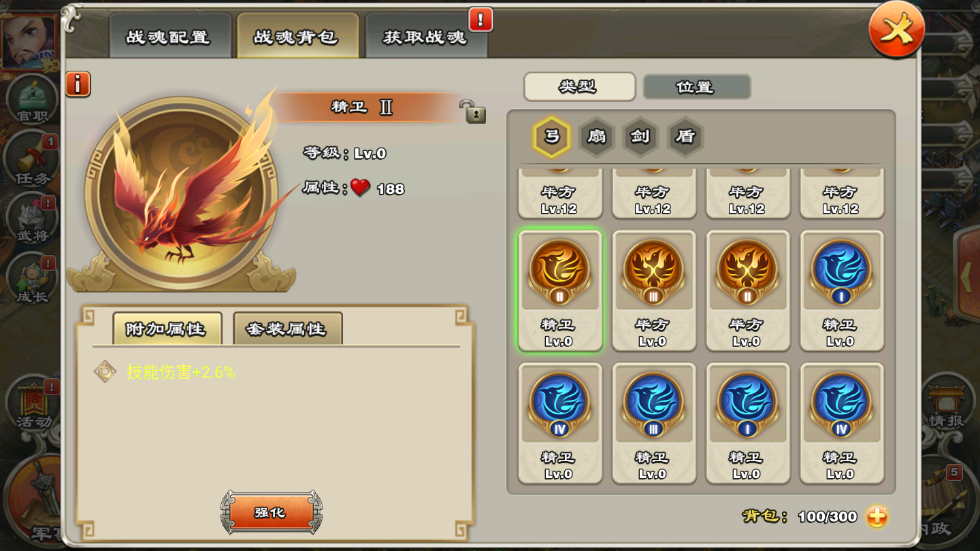
Task: Select the orange 毕方 III soul
Action: [653, 290]
